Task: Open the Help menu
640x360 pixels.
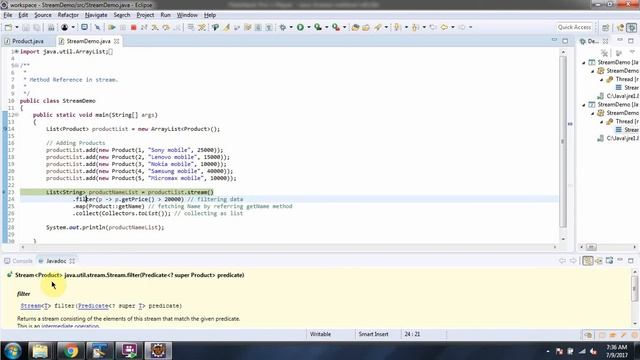Action: coord(210,15)
